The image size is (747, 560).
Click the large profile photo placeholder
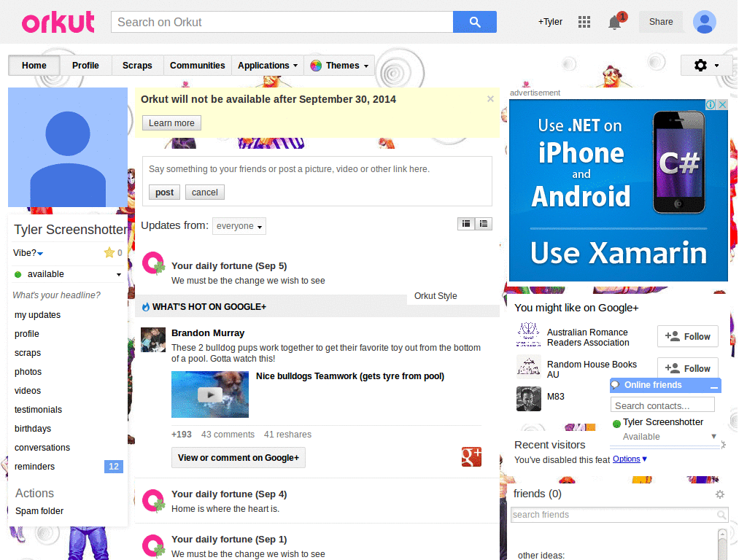(68, 147)
